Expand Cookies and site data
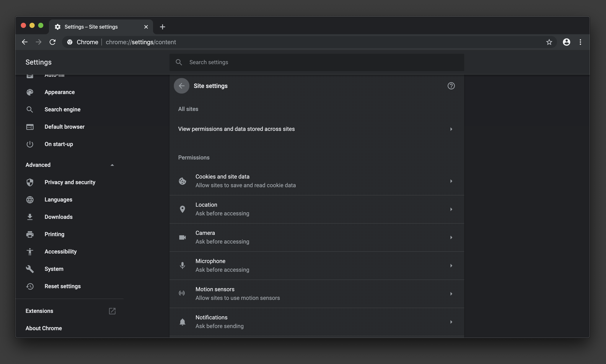This screenshot has height=364, width=606. click(x=316, y=181)
